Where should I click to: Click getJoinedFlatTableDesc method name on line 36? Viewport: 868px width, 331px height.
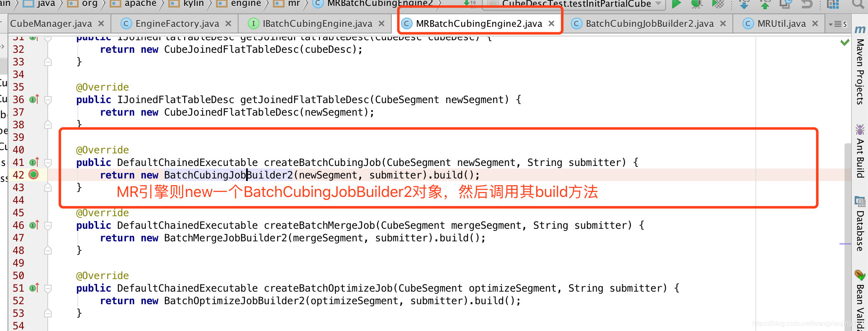click(305, 99)
